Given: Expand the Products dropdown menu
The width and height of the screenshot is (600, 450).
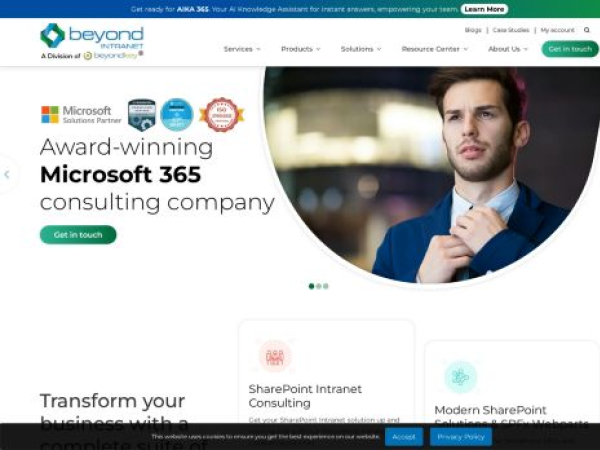Looking at the screenshot, I should pos(301,49).
